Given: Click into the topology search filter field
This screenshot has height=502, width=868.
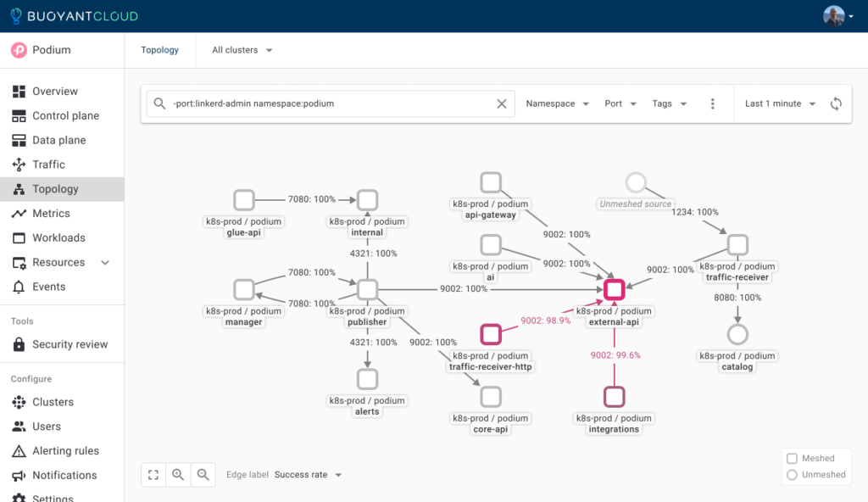Looking at the screenshot, I should click(331, 103).
